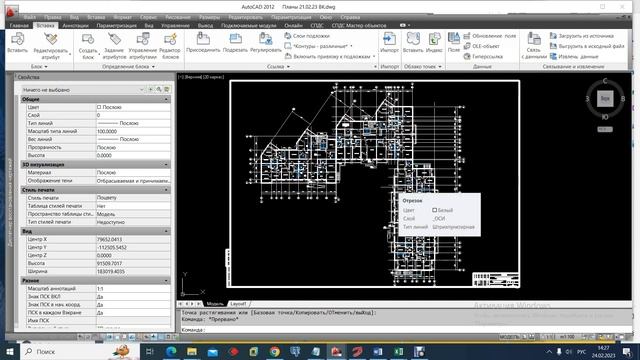Screen dimensions: 640x360
Task: Expand the Ссылка panel title
Action: click(278, 66)
